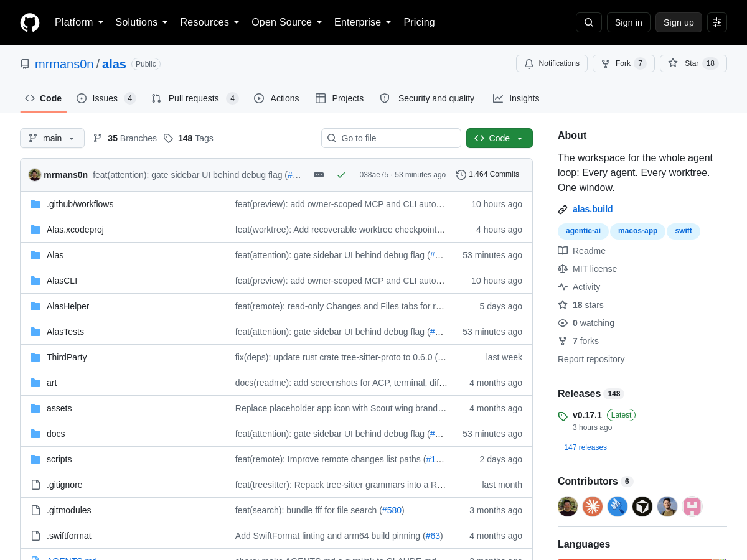Screen dimensions: 747x560
Task: Click the bell Notifications button
Action: tap(552, 63)
